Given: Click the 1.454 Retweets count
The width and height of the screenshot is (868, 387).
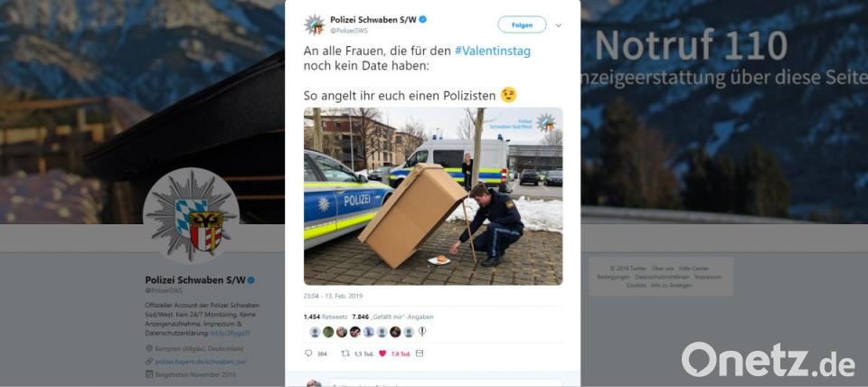Looking at the screenshot, I should [325, 317].
